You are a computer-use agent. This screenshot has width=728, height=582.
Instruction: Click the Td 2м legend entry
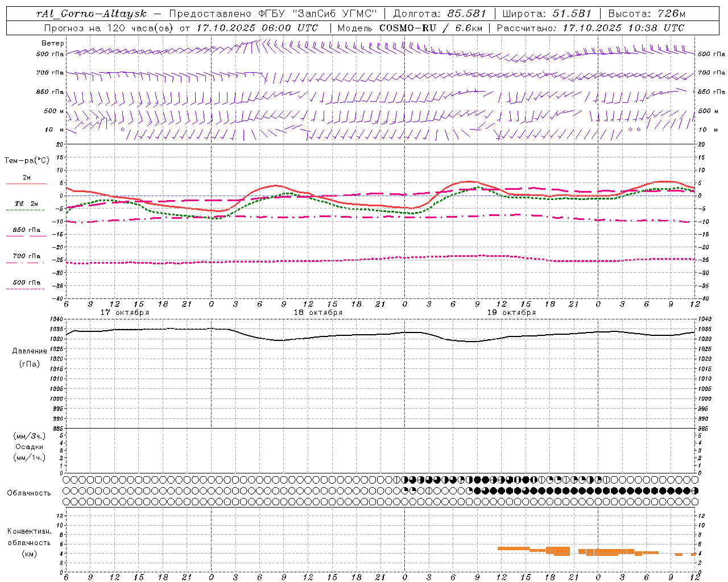coord(27,203)
